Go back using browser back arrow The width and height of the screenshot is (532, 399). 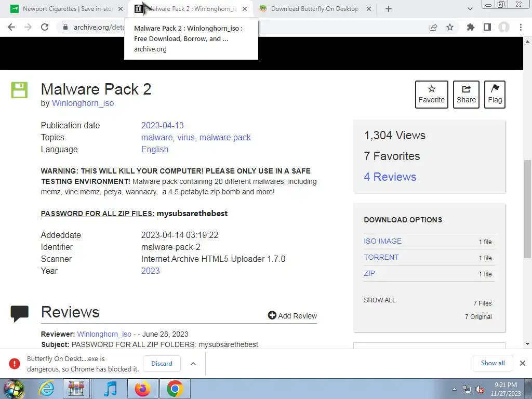11,27
